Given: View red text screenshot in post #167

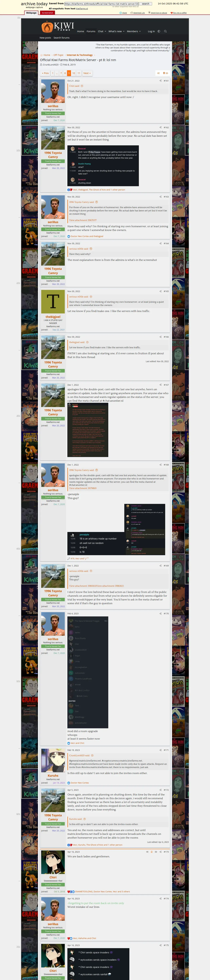Looking at the screenshot, I should pos(88,430).
